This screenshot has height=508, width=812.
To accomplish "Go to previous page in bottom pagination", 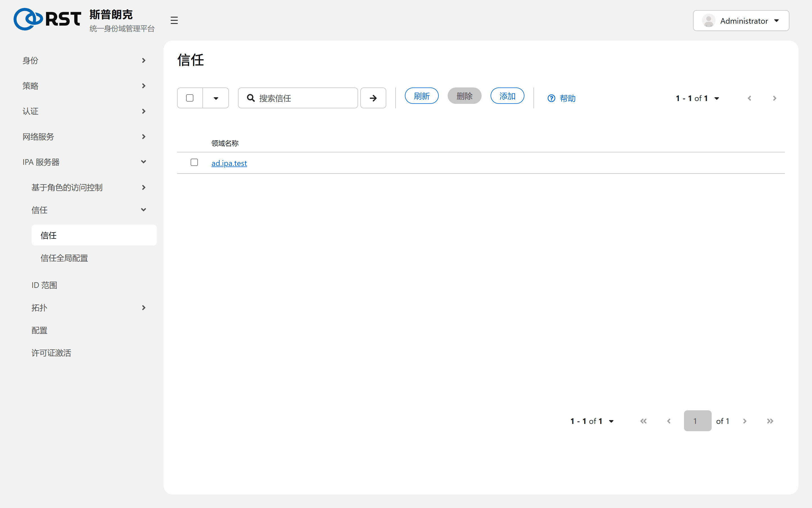I will [669, 421].
